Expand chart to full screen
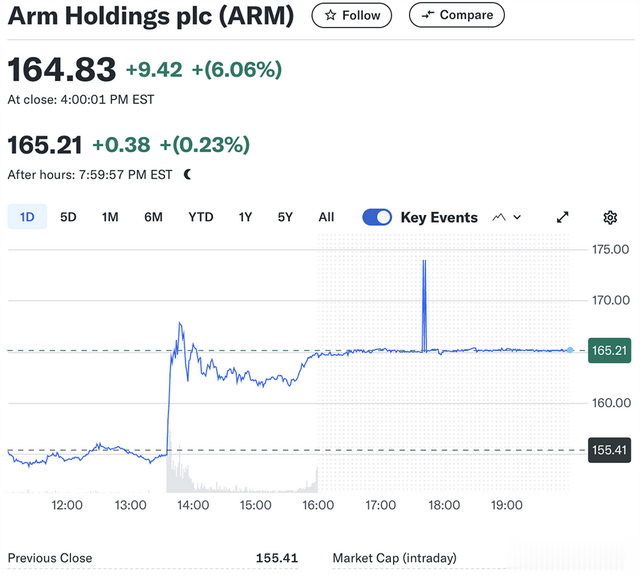The height and width of the screenshot is (575, 640). (563, 217)
